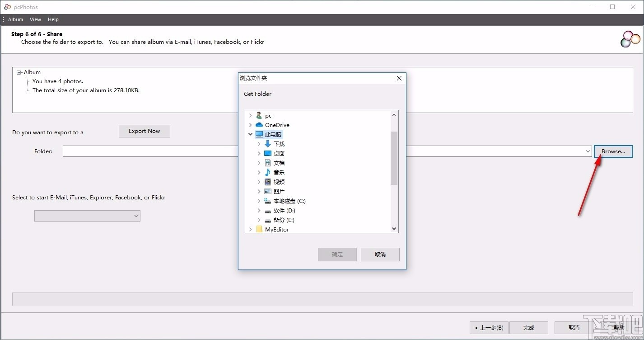Viewport: 644px width, 340px height.
Task: Click the folder tree scroll down arrow
Action: coord(394,229)
